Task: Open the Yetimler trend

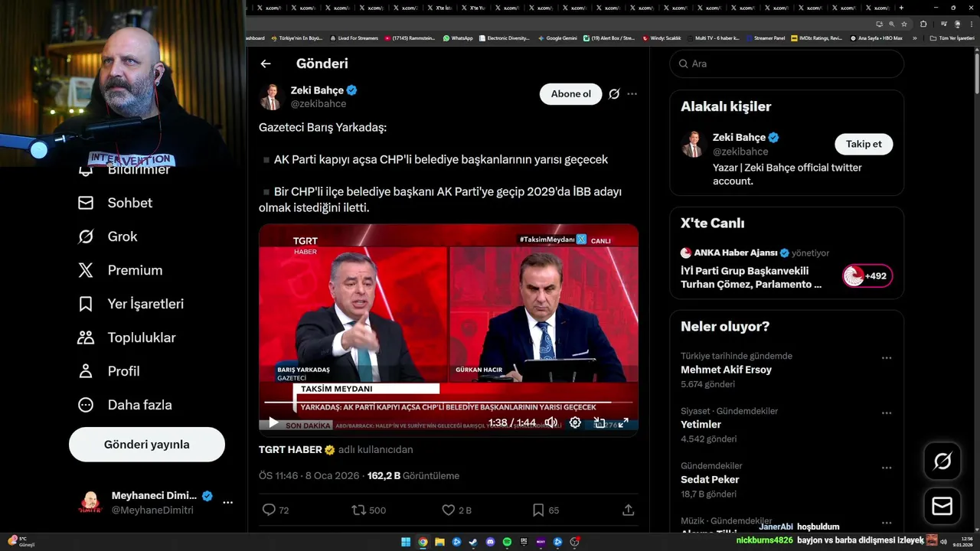Action: pos(701,425)
